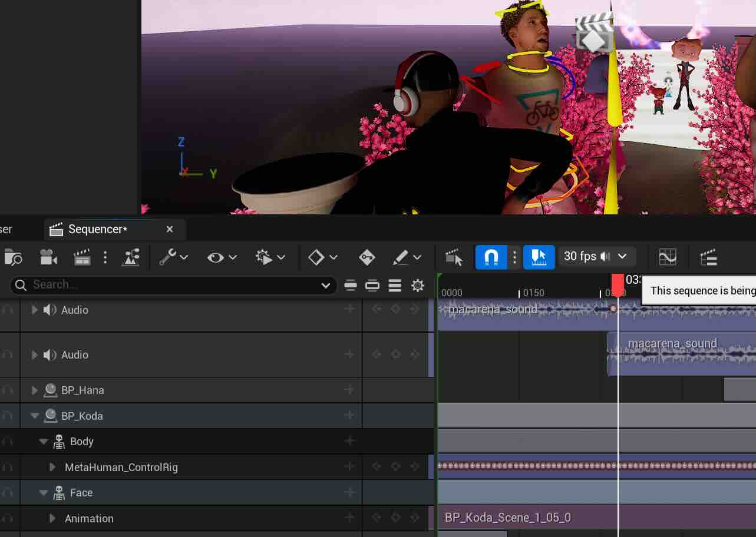The image size is (756, 537).
Task: Toggle the blue time-snapping cursor button
Action: (539, 257)
